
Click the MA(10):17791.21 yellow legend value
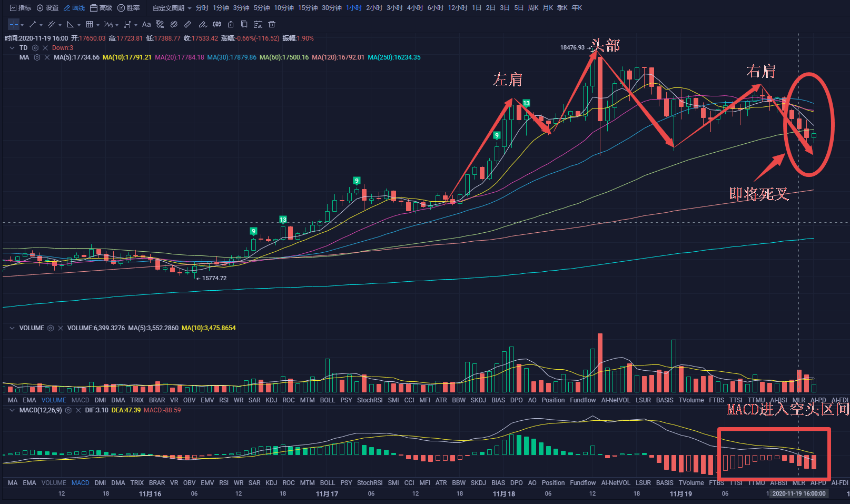coord(127,57)
